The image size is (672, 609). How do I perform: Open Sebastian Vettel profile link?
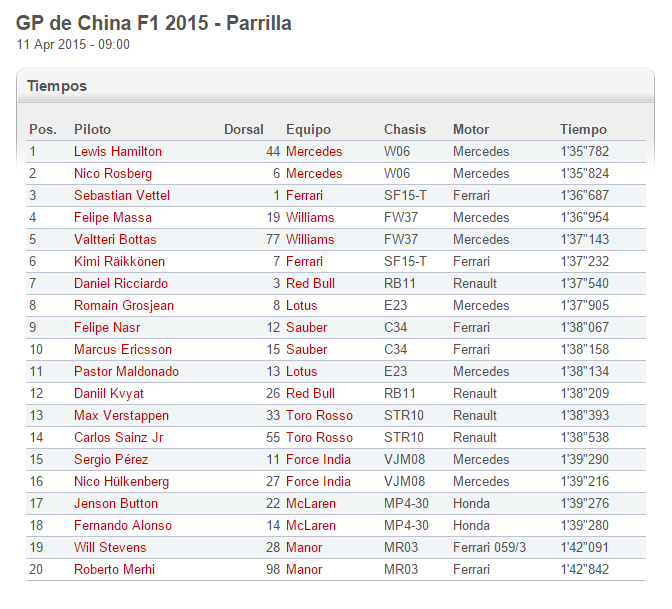pos(122,196)
